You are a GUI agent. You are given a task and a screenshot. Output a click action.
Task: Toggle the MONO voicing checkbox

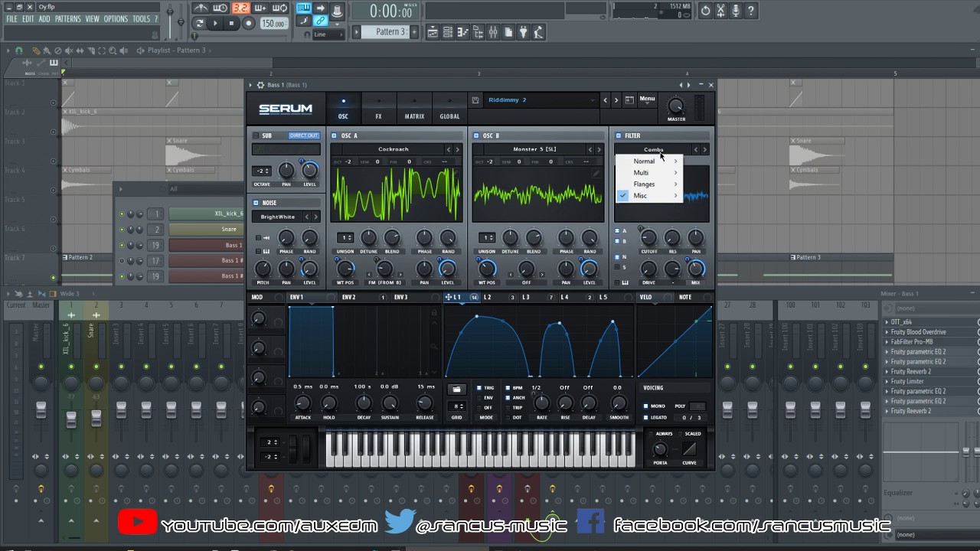tap(645, 406)
